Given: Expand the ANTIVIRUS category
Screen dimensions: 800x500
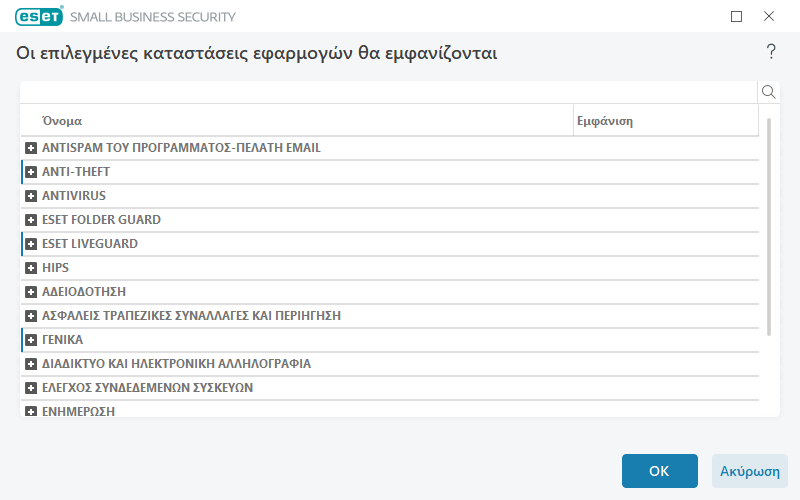Looking at the screenshot, I should coord(31,196).
